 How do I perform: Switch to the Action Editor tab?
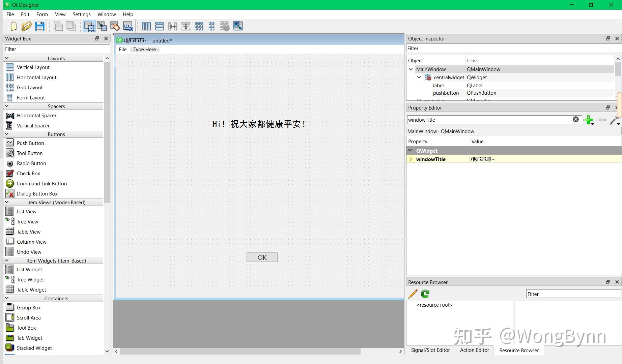[x=474, y=350]
